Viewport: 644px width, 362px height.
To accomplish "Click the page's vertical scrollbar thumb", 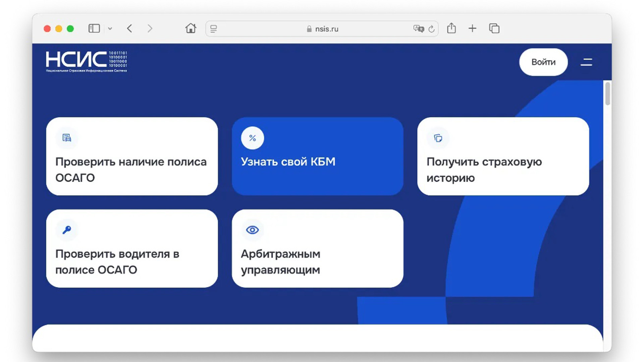I will pos(607,94).
